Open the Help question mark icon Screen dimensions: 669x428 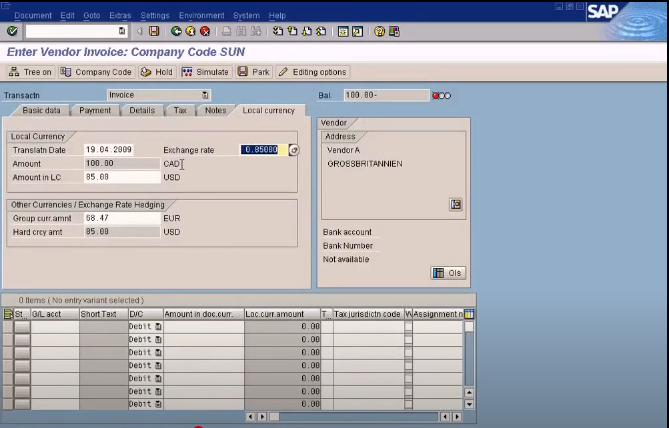[x=379, y=31]
